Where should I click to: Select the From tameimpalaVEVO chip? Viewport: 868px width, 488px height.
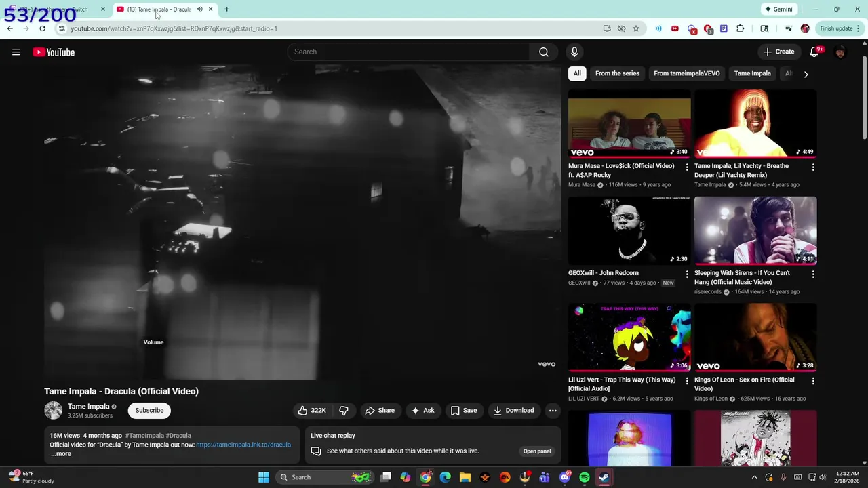coord(687,73)
